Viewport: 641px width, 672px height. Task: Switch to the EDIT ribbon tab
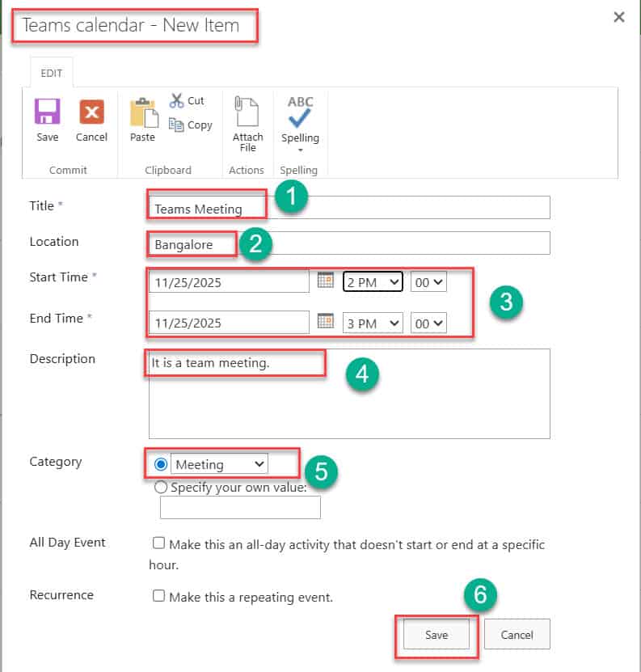point(51,74)
